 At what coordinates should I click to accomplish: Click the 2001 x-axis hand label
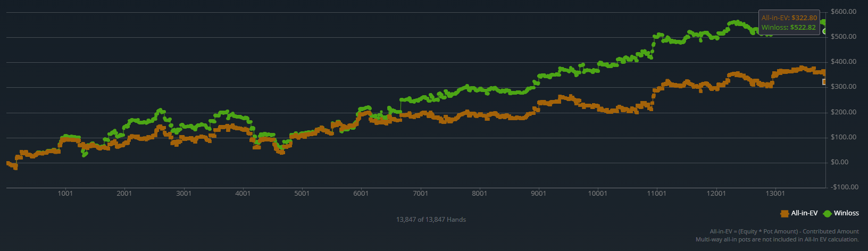click(x=124, y=194)
